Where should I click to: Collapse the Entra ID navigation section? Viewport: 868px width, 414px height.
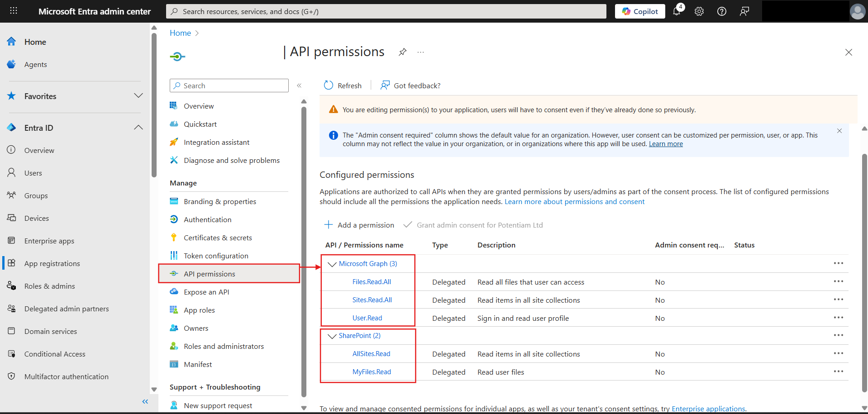pos(138,128)
